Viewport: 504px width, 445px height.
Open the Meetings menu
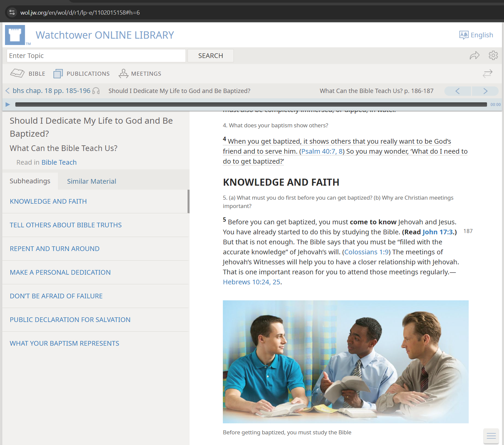tap(140, 73)
